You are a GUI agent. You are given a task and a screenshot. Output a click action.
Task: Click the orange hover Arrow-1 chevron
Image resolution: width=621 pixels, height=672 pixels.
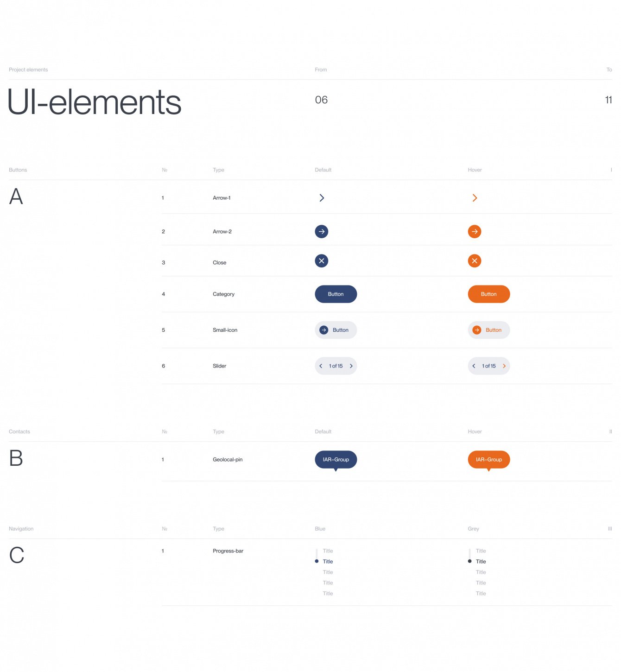475,198
